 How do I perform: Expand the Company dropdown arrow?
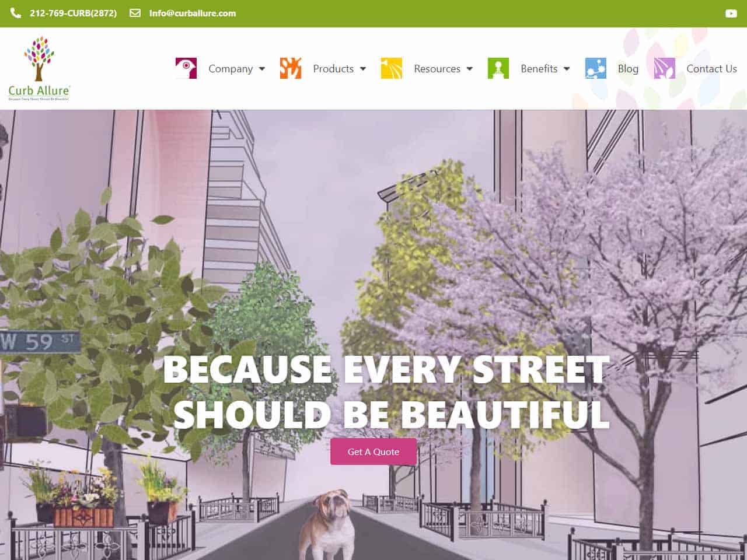point(262,69)
